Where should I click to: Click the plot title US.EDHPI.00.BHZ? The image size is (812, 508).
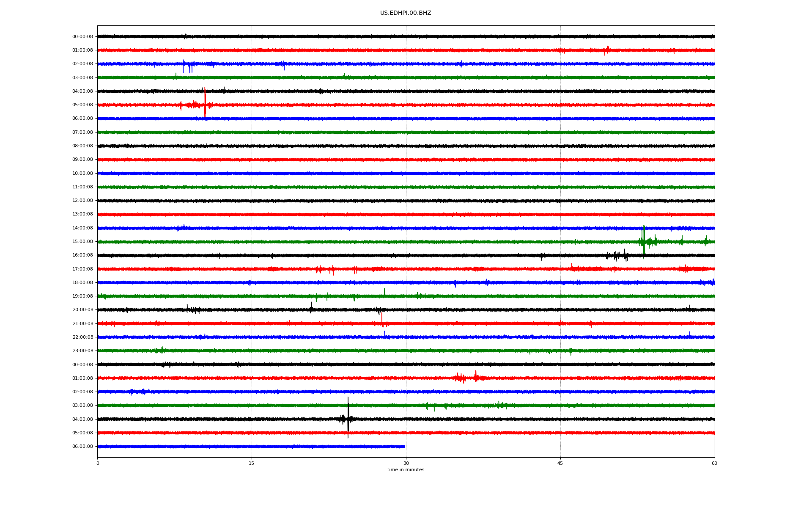coord(405,13)
